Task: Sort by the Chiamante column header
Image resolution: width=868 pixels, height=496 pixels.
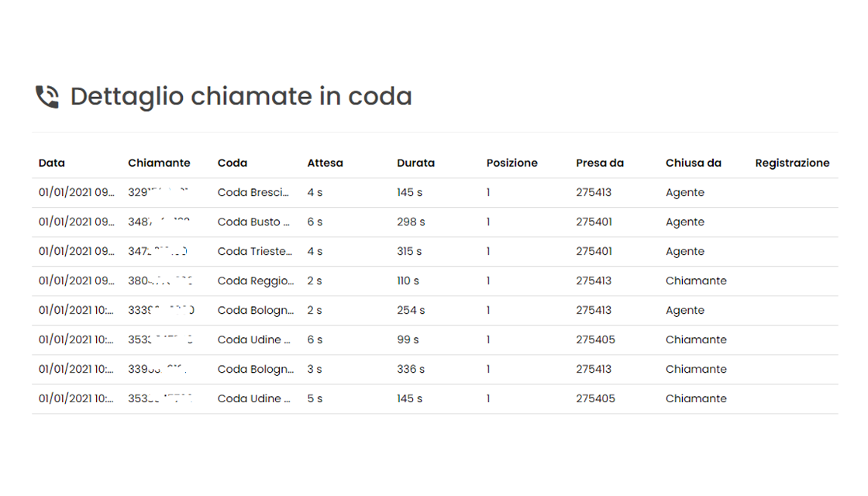Action: point(159,163)
